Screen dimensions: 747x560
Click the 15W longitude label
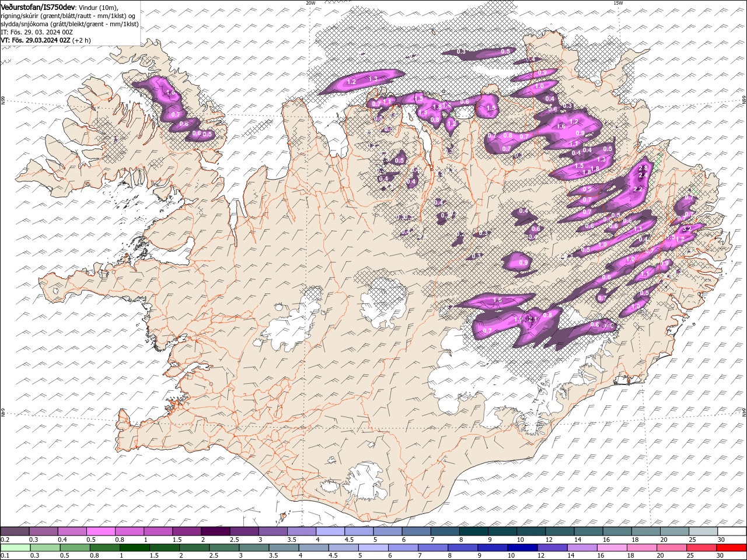pyautogui.click(x=618, y=3)
